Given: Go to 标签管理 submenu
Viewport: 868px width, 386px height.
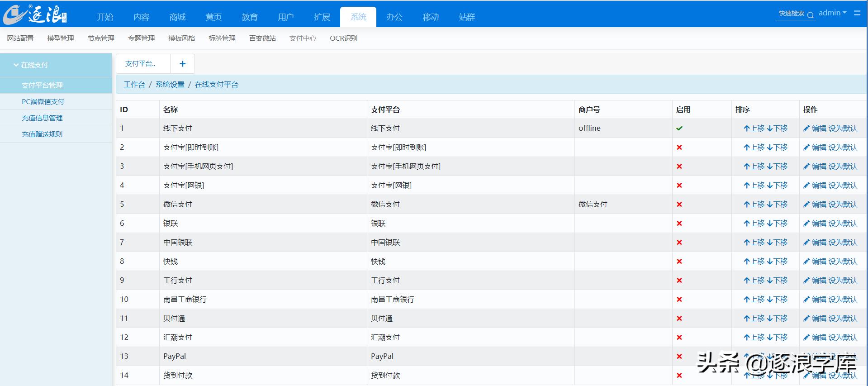Looking at the screenshot, I should [222, 38].
